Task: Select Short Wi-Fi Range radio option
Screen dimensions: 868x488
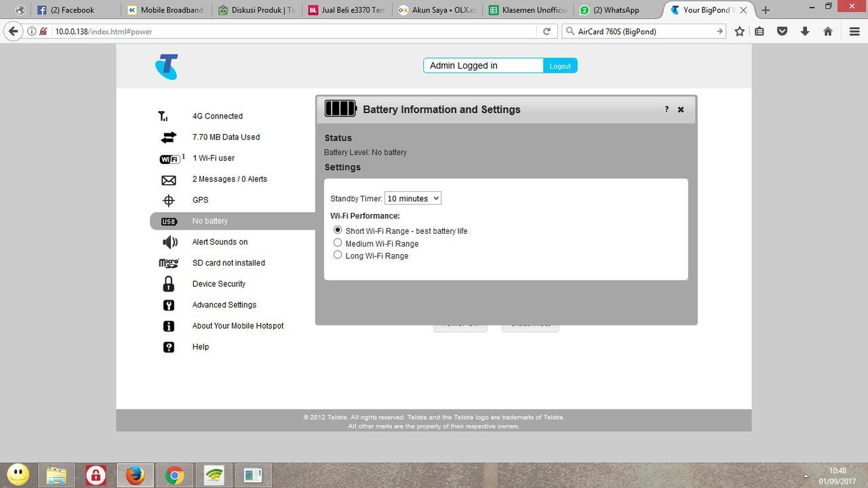Action: 338,230
